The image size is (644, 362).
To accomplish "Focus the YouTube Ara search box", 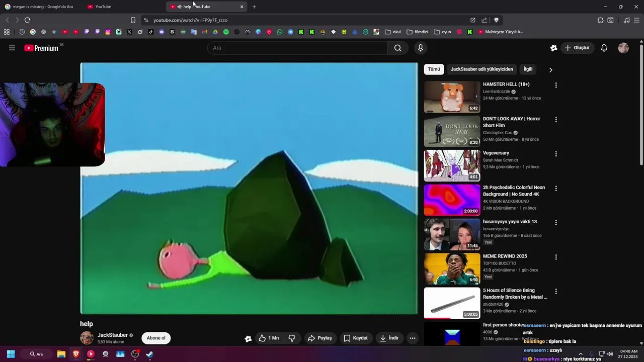I will [x=297, y=48].
